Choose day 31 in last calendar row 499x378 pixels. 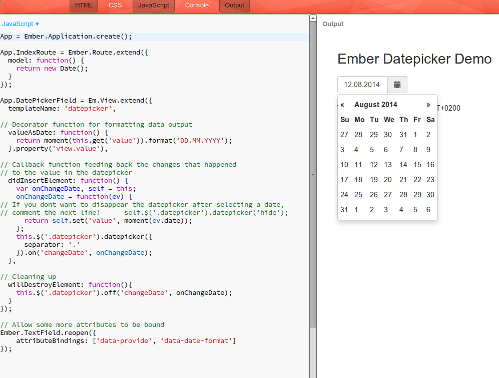point(344,210)
